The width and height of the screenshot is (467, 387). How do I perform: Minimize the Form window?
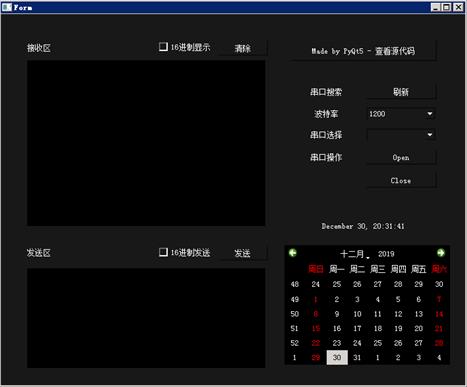[x=436, y=7]
